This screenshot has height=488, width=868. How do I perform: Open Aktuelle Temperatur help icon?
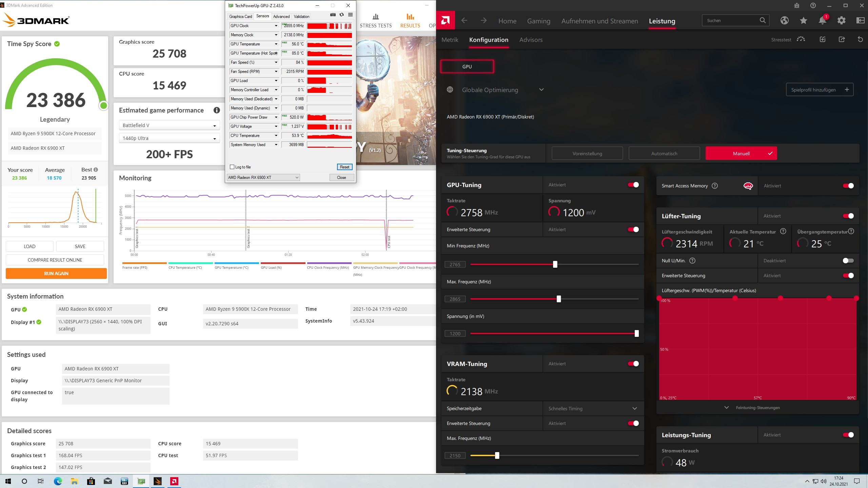[x=783, y=231]
